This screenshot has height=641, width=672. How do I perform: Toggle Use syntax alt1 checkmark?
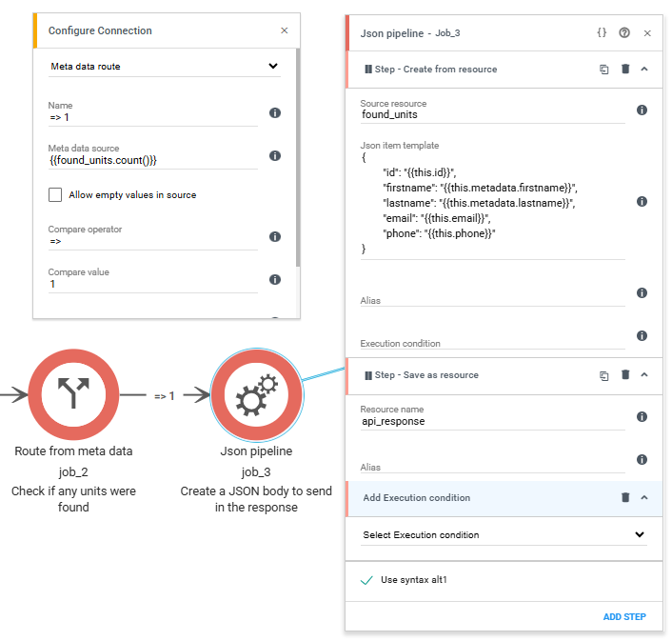tap(366, 580)
